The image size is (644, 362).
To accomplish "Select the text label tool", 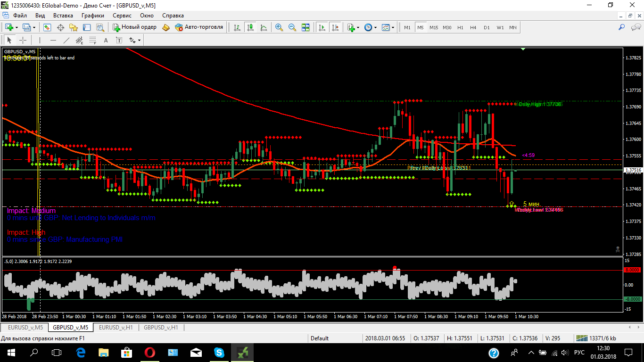I will coord(119,40).
